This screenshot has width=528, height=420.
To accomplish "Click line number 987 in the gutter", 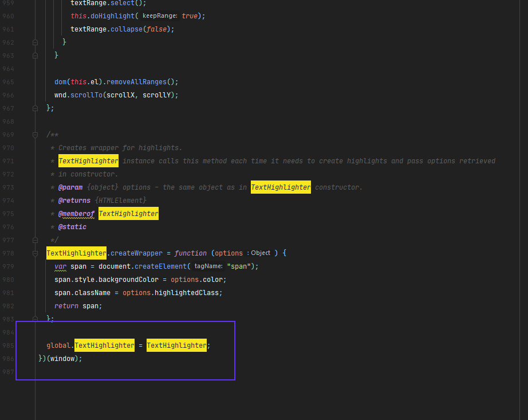I will [9, 372].
